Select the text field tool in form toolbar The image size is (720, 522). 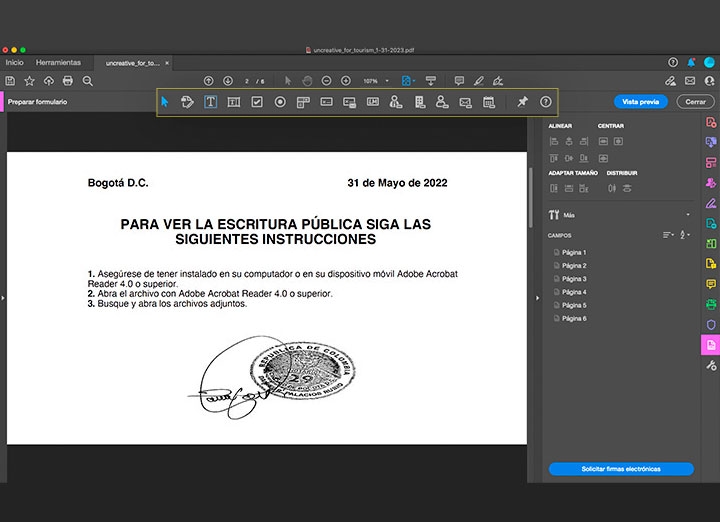(x=211, y=102)
